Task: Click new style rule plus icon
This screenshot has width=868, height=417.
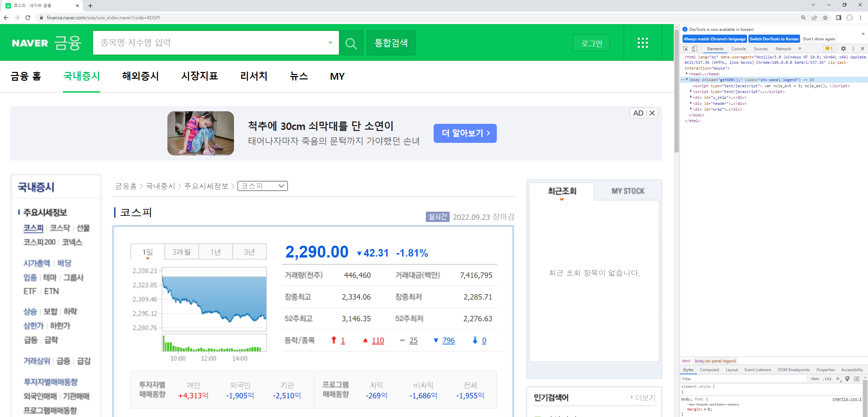Action: 838,379
